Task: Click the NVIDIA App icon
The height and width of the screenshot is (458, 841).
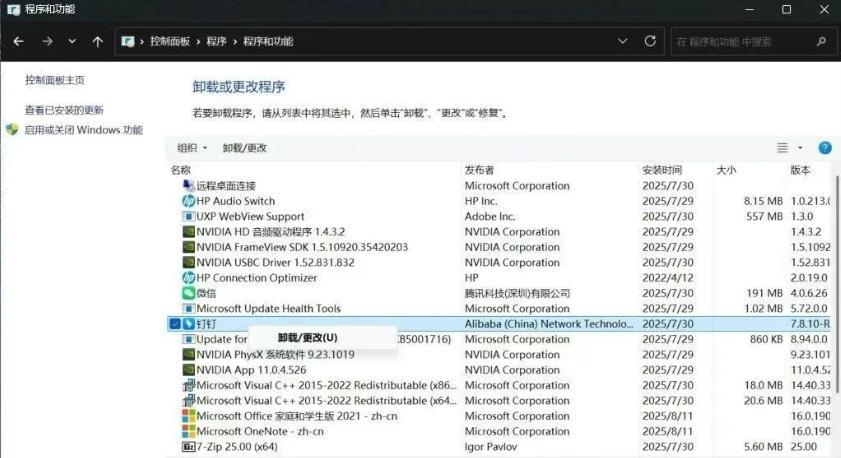Action: pos(188,370)
